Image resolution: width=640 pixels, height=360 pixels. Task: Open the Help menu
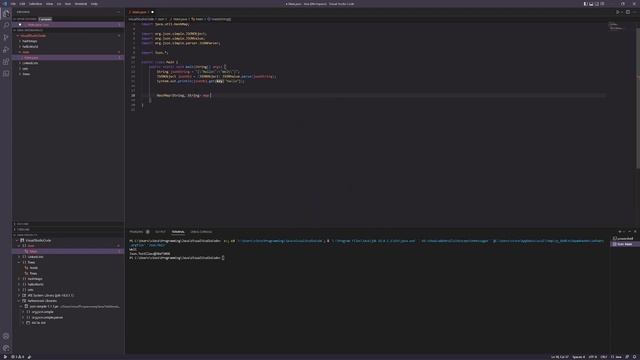coord(94,4)
